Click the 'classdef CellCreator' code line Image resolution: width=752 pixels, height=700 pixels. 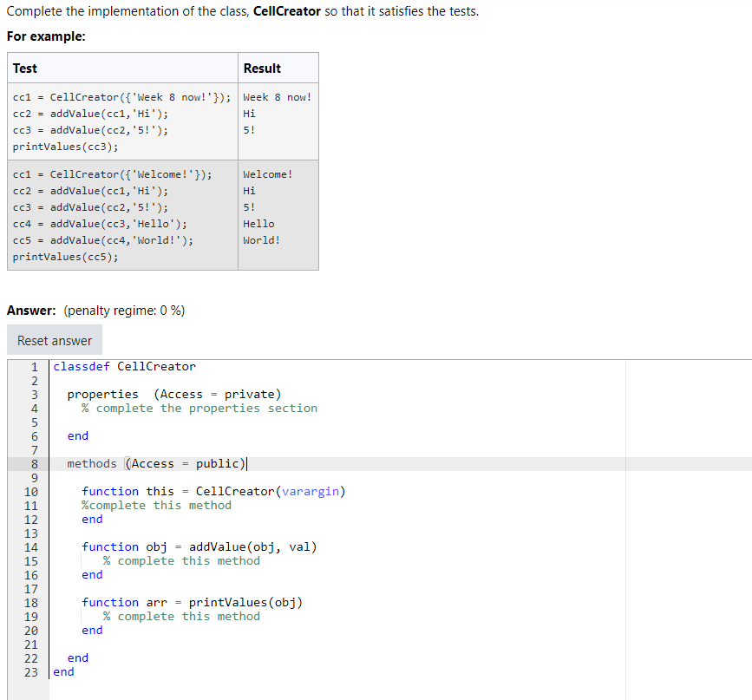pos(124,367)
